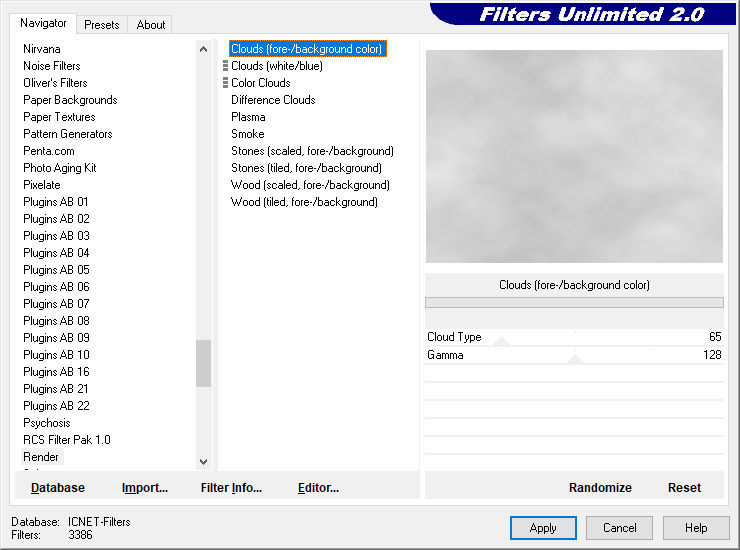Viewport: 740px width, 550px height.
Task: Open Help
Action: [696, 528]
